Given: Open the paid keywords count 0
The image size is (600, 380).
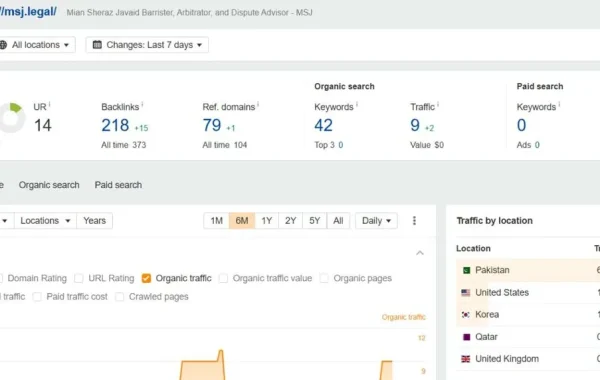Looking at the screenshot, I should tap(522, 125).
